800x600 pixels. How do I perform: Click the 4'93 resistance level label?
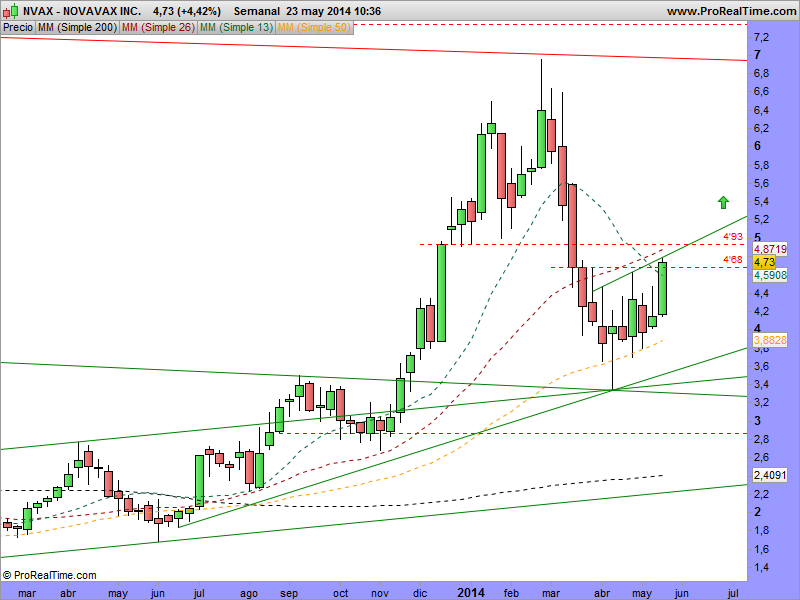[x=733, y=237]
